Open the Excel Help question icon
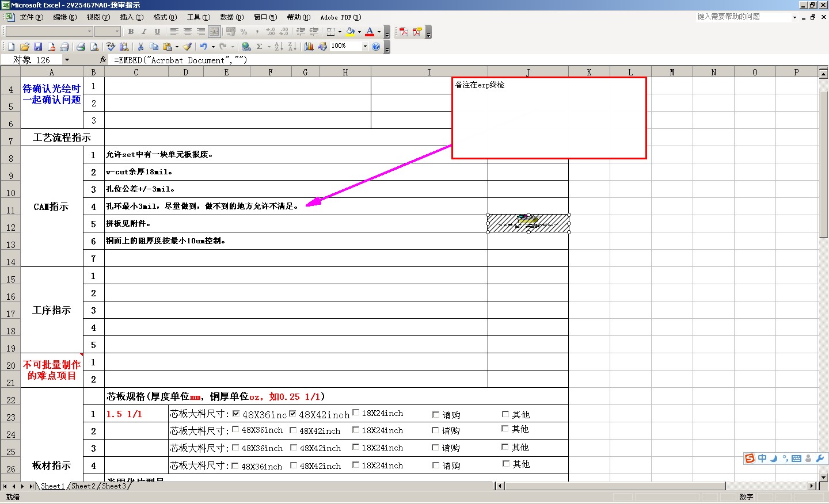 [376, 47]
